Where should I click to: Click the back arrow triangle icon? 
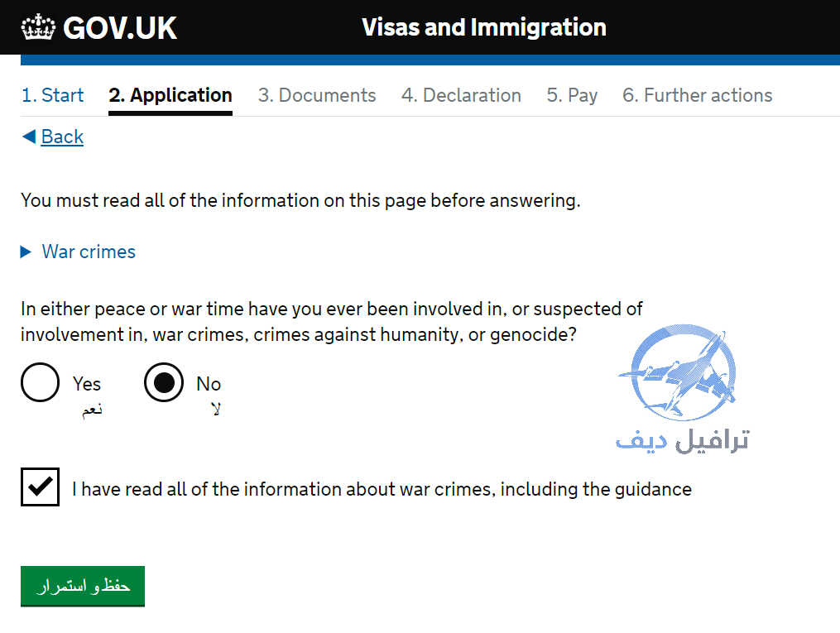[29, 136]
